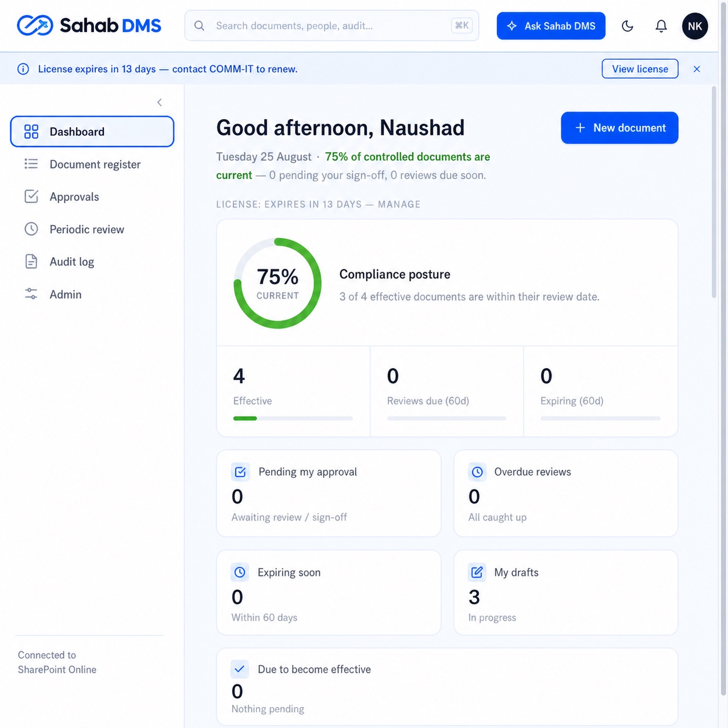Click the Due to become effective check icon

pyautogui.click(x=240, y=669)
